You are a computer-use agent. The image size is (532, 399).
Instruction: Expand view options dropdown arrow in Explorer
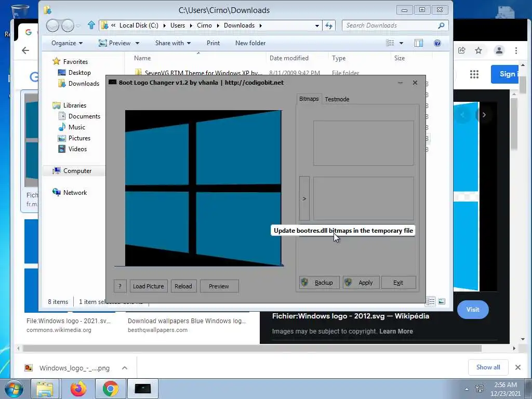(x=402, y=43)
